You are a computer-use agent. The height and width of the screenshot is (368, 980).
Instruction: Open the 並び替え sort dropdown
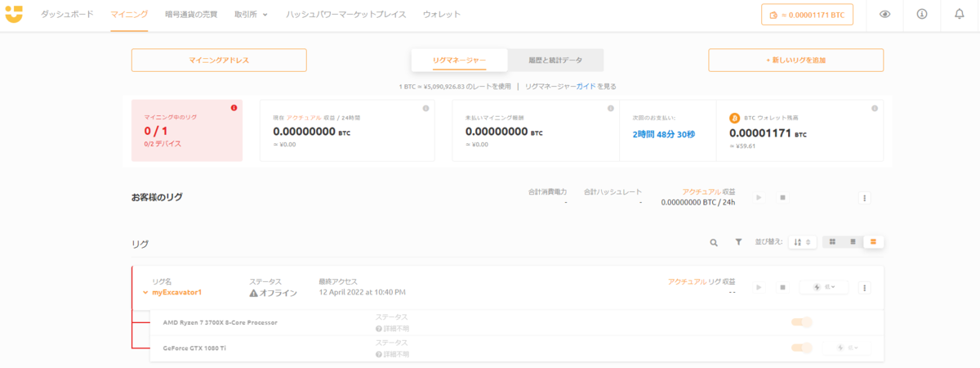point(802,242)
